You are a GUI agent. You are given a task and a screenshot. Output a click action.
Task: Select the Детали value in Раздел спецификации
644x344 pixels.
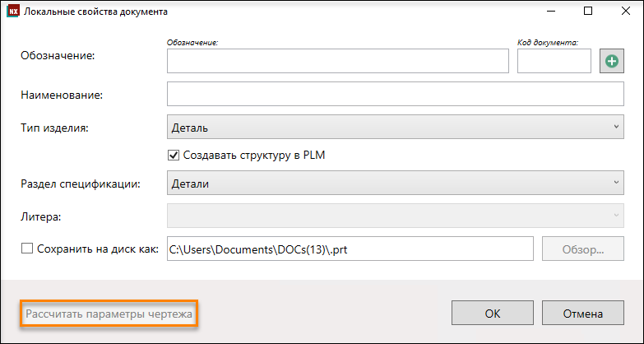[190, 184]
